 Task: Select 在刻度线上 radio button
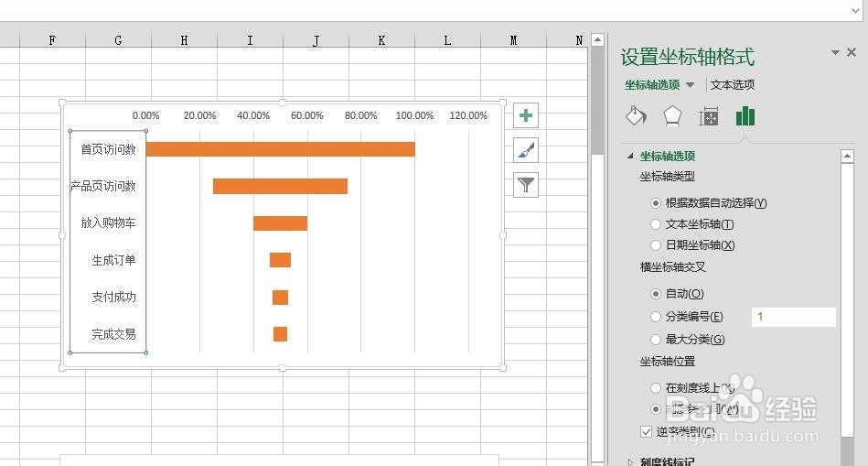pos(656,388)
